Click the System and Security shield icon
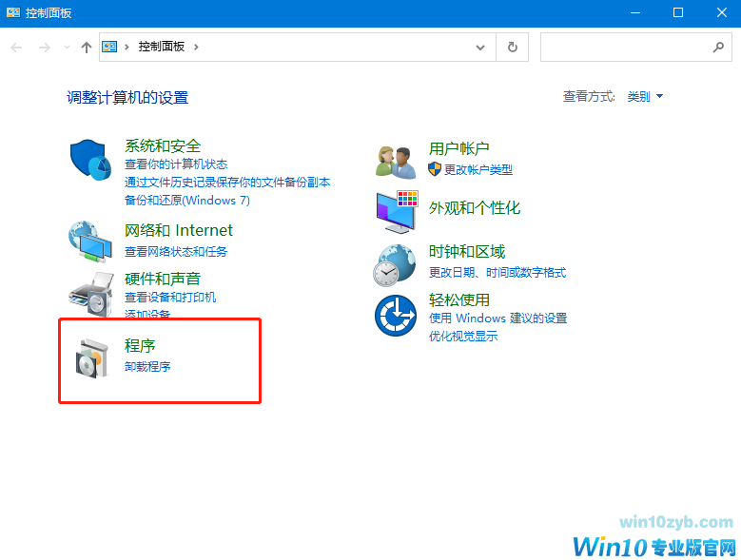This screenshot has width=741, height=560. [91, 160]
